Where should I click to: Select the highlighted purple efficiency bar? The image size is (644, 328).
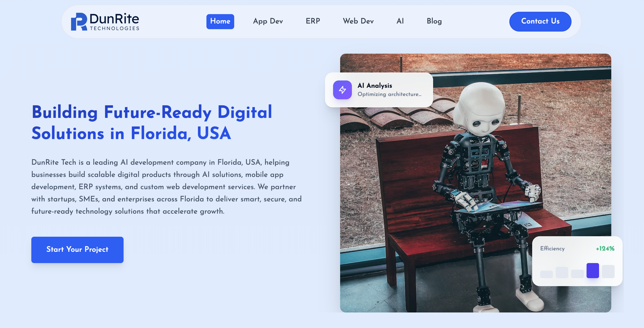pyautogui.click(x=592, y=271)
